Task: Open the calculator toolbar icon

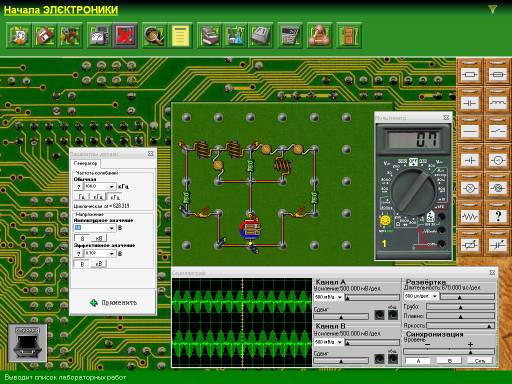Action: click(290, 35)
